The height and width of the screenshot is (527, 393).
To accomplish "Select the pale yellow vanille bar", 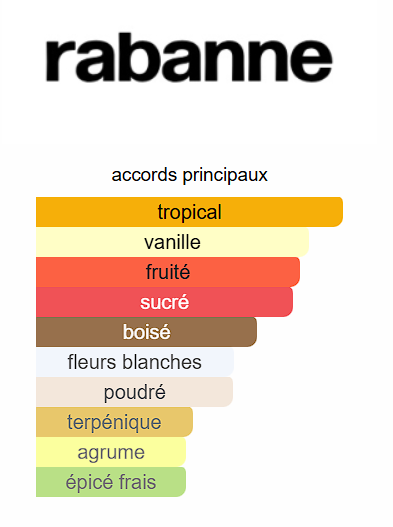I will click(172, 242).
